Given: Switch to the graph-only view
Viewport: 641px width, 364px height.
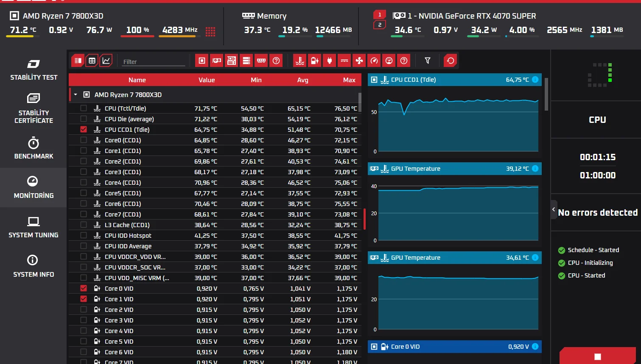Looking at the screenshot, I should coord(106,61).
